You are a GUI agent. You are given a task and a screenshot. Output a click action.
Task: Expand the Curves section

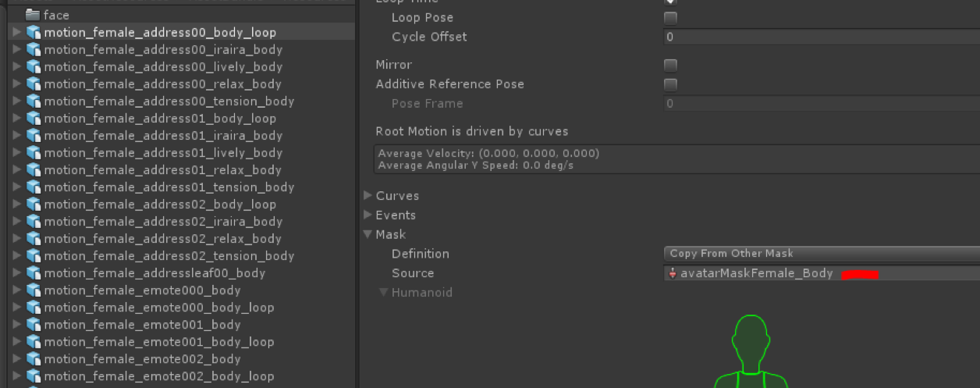pos(368,196)
